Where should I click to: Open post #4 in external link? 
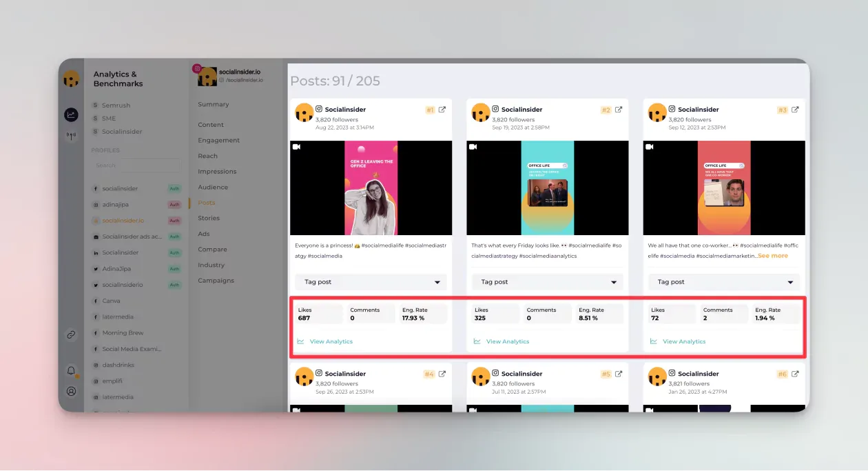pos(442,374)
